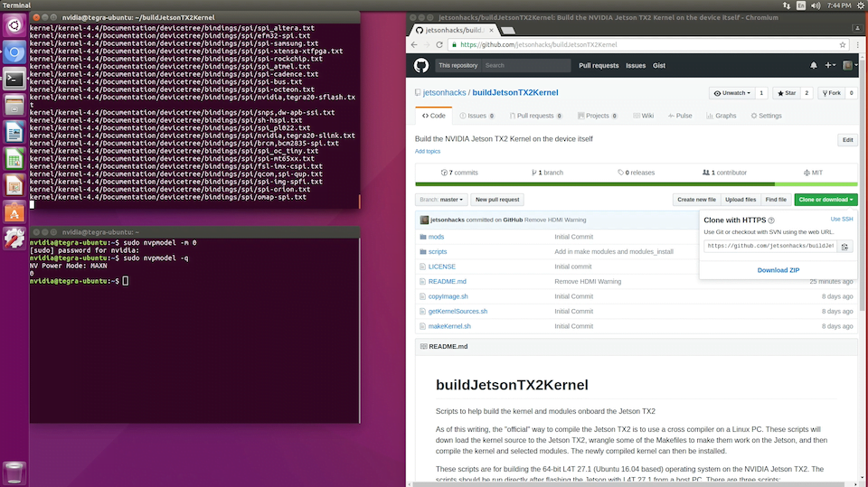Open network indicator in top panel

[x=787, y=5]
